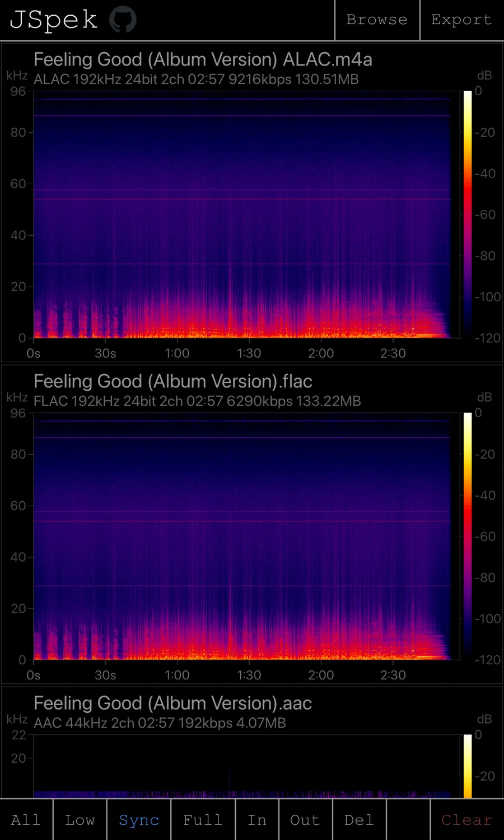Select the ALAC.m4a spectrogram
Screen dimensions: 504x840
(x=242, y=214)
